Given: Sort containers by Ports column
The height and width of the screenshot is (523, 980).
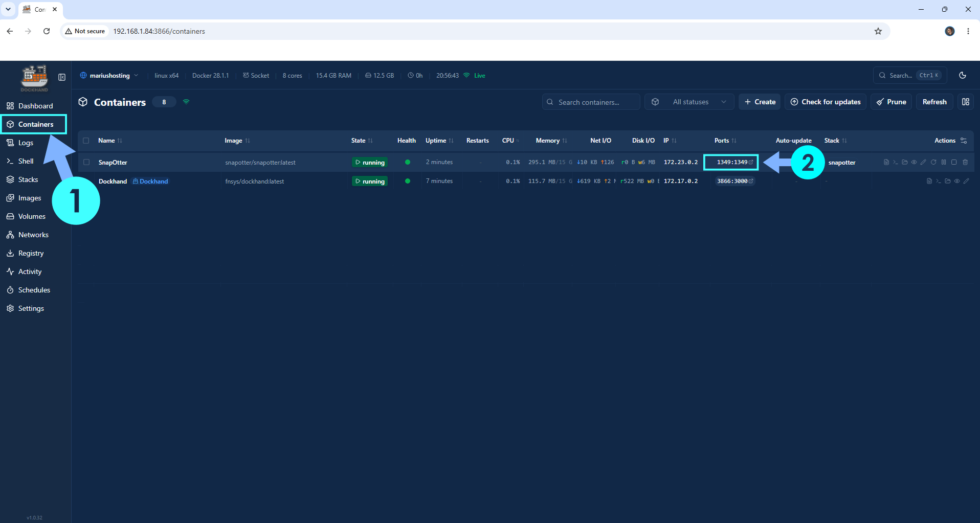Looking at the screenshot, I should 725,141.
